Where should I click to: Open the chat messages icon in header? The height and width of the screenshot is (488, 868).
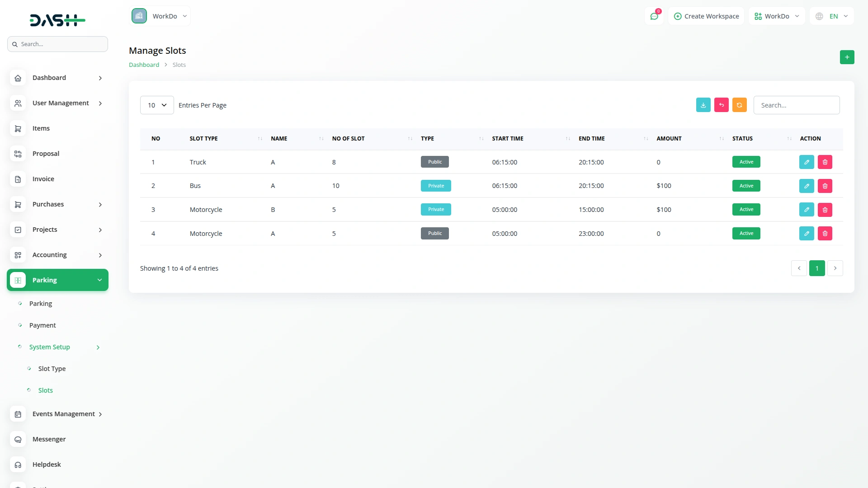[x=654, y=16]
